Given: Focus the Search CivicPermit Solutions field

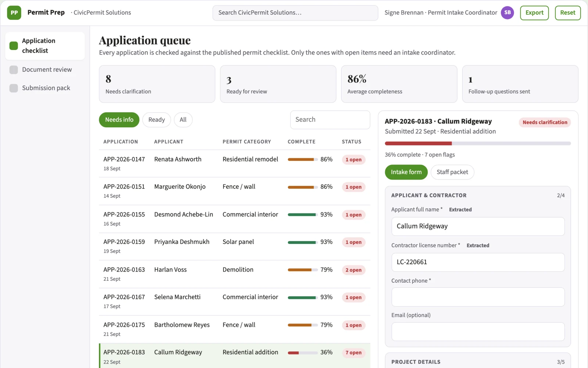Looking at the screenshot, I should click(295, 13).
